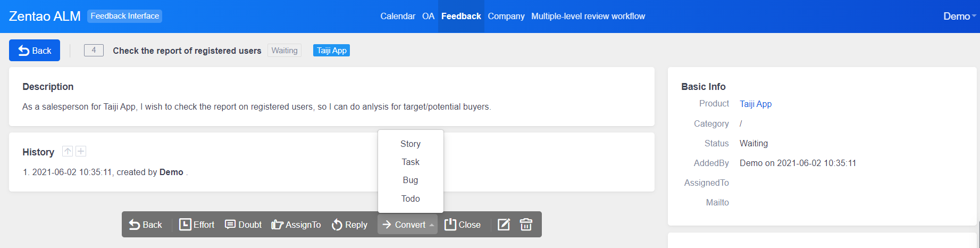Click the Back button in bottom toolbar
This screenshot has width=980, height=248.
(146, 225)
